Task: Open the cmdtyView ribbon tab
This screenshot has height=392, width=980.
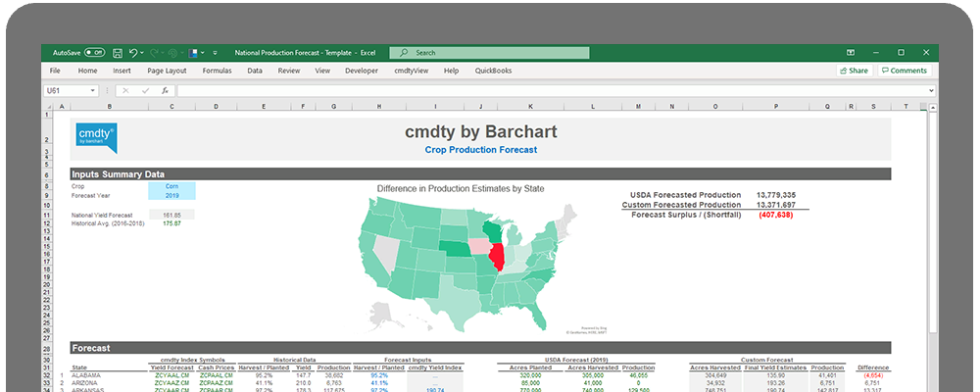Action: point(412,71)
